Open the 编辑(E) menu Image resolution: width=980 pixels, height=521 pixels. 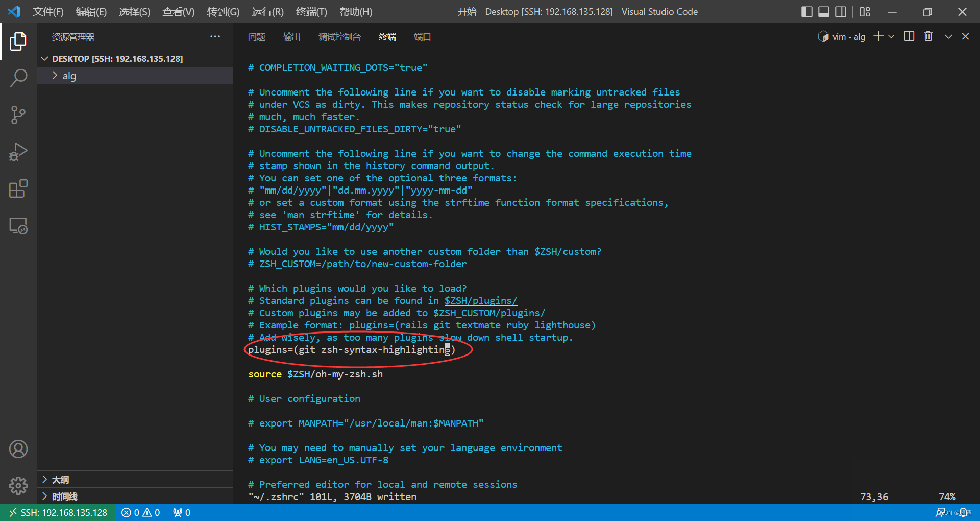[x=91, y=12]
